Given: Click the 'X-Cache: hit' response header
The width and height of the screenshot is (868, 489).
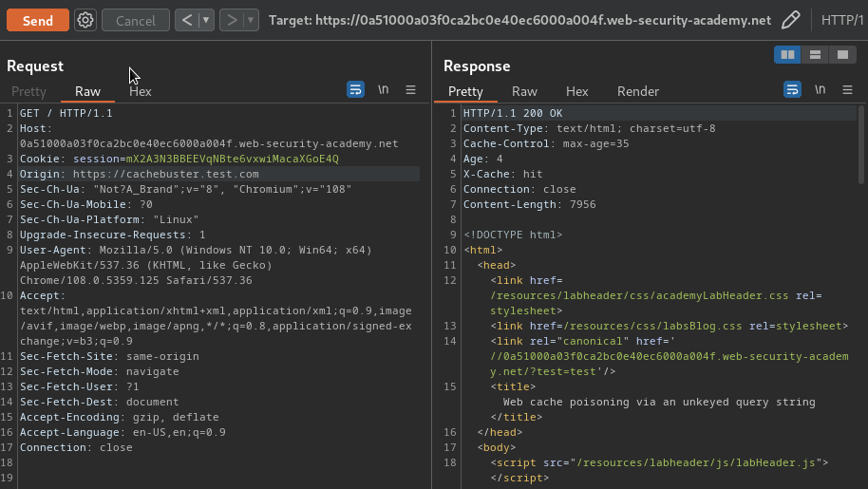Looking at the screenshot, I should (x=502, y=174).
